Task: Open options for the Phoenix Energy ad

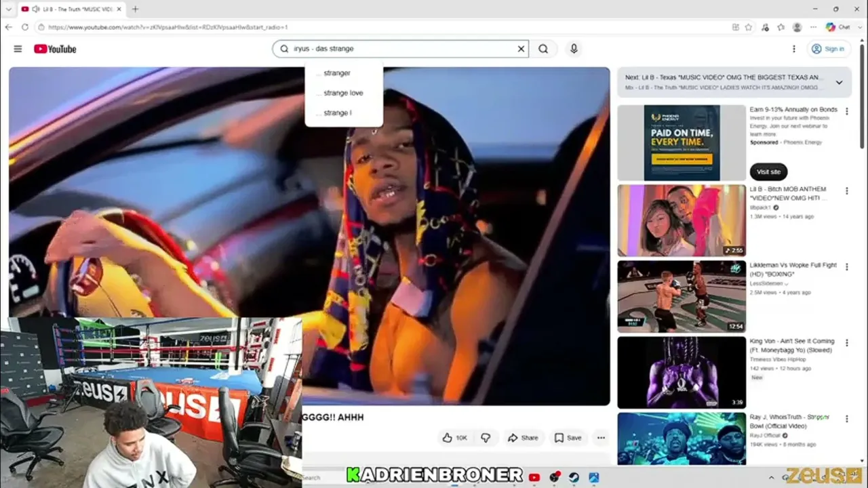Action: tap(846, 111)
